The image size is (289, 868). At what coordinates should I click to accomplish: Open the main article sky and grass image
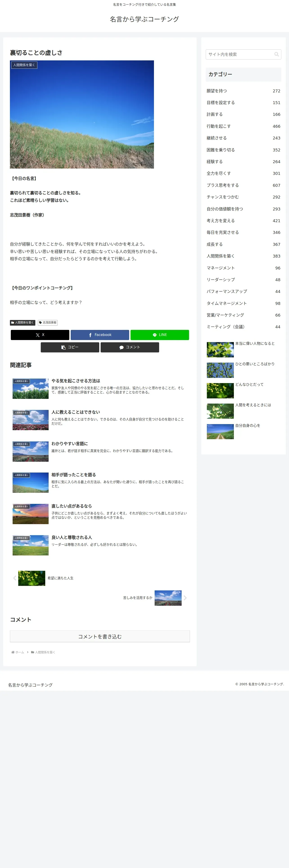[x=82, y=114]
